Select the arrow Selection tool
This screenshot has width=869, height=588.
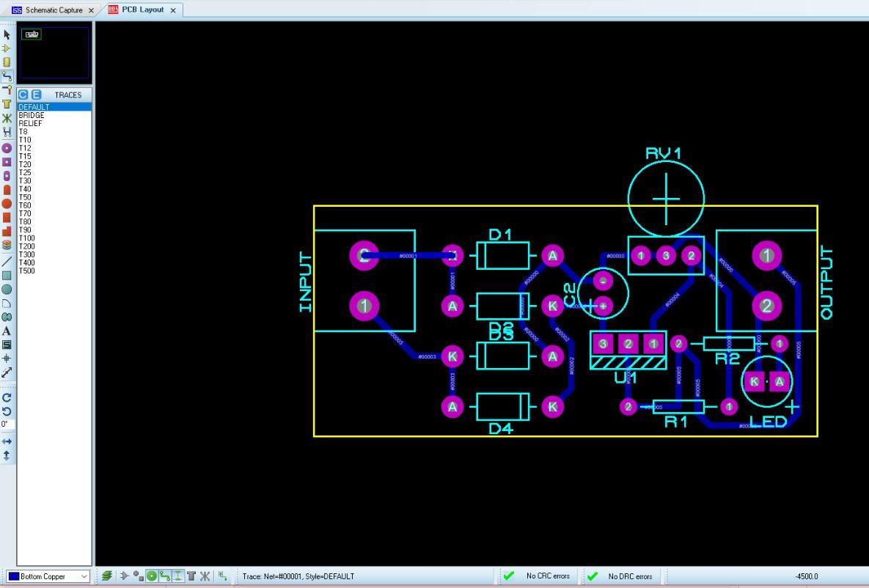tap(6, 34)
